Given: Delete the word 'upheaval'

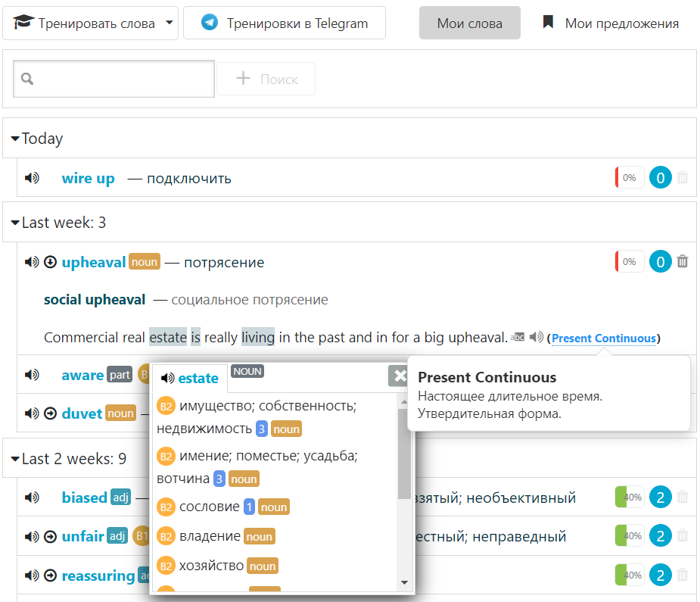Looking at the screenshot, I should (683, 262).
